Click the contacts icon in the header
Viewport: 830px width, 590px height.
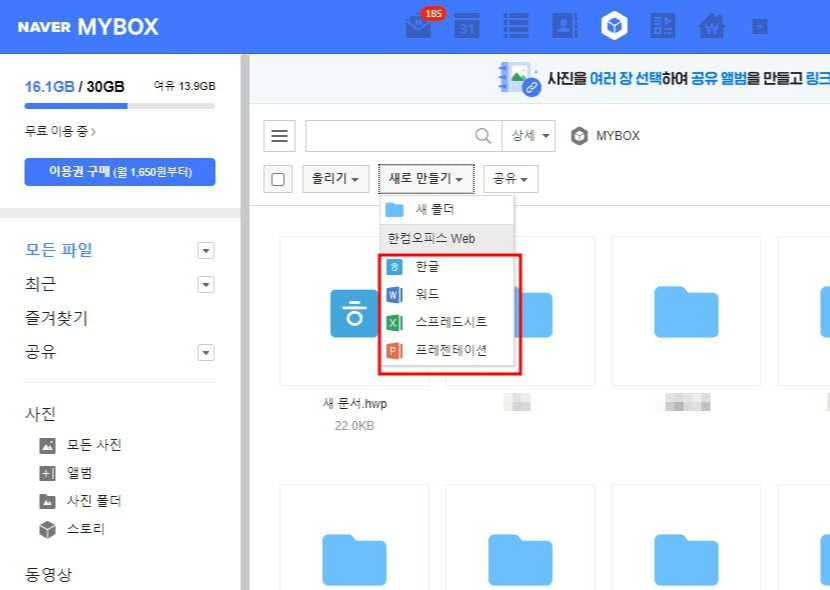tap(565, 26)
